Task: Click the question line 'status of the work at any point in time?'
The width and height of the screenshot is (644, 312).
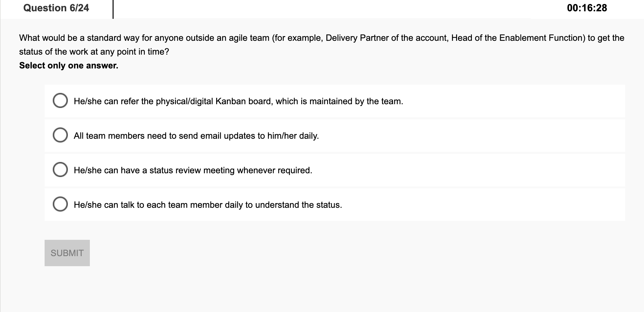Action: (x=94, y=51)
